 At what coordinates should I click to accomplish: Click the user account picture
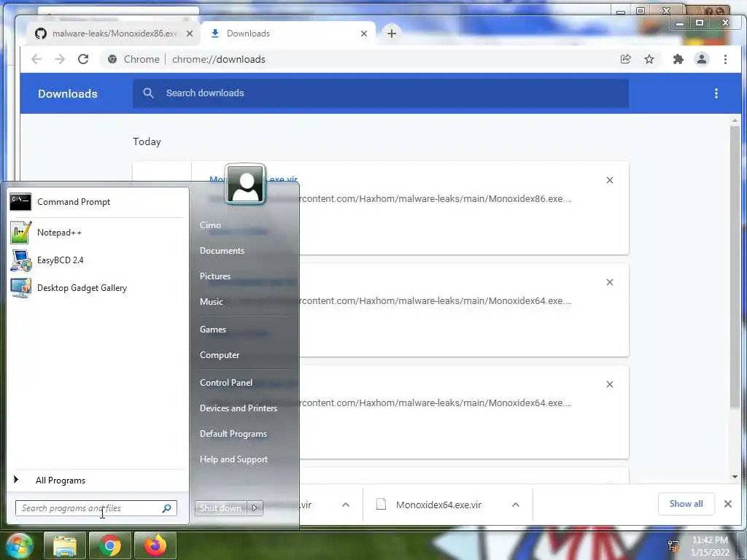(245, 184)
